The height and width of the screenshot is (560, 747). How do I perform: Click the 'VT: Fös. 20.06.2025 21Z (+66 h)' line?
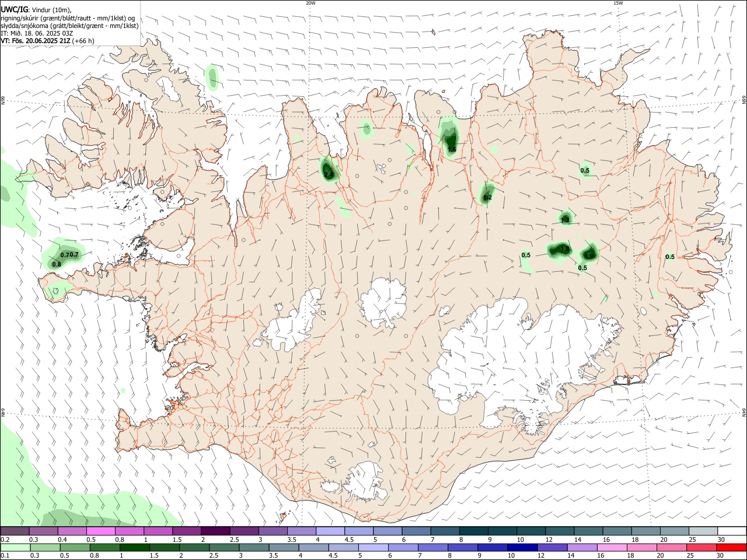click(47, 41)
